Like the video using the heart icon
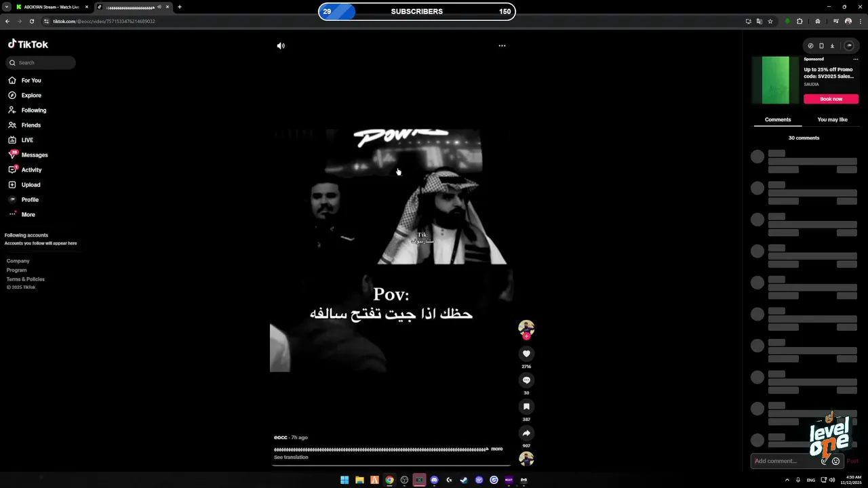Image resolution: width=868 pixels, height=488 pixels. 526,354
